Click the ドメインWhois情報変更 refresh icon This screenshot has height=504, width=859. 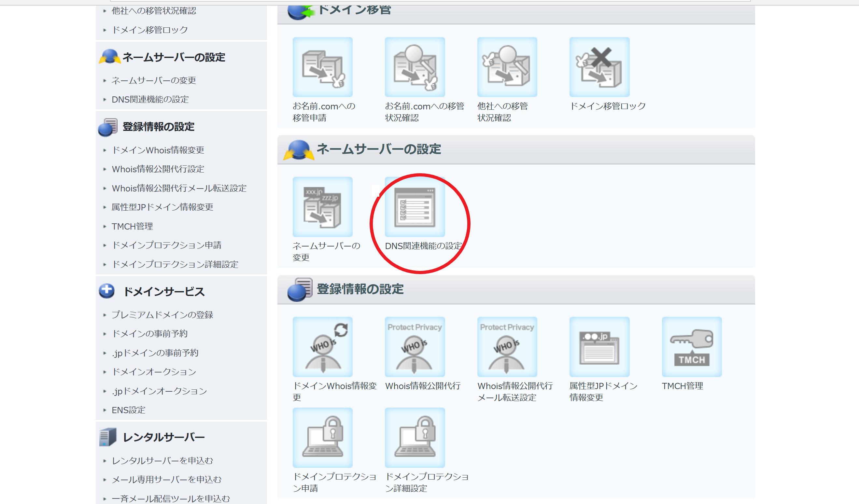tap(322, 346)
